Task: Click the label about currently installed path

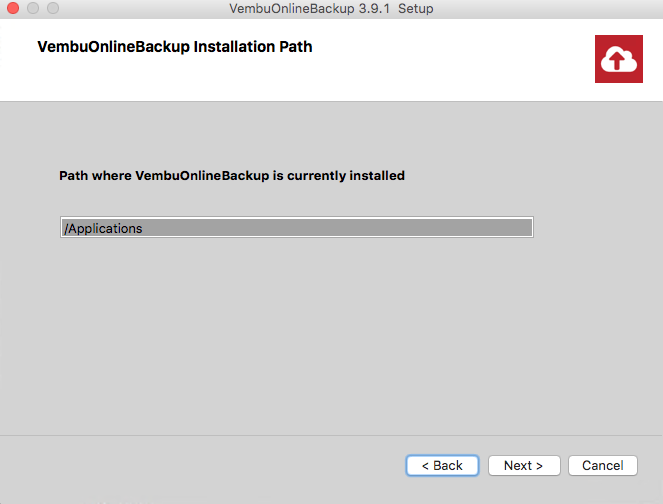Action: pos(232,175)
